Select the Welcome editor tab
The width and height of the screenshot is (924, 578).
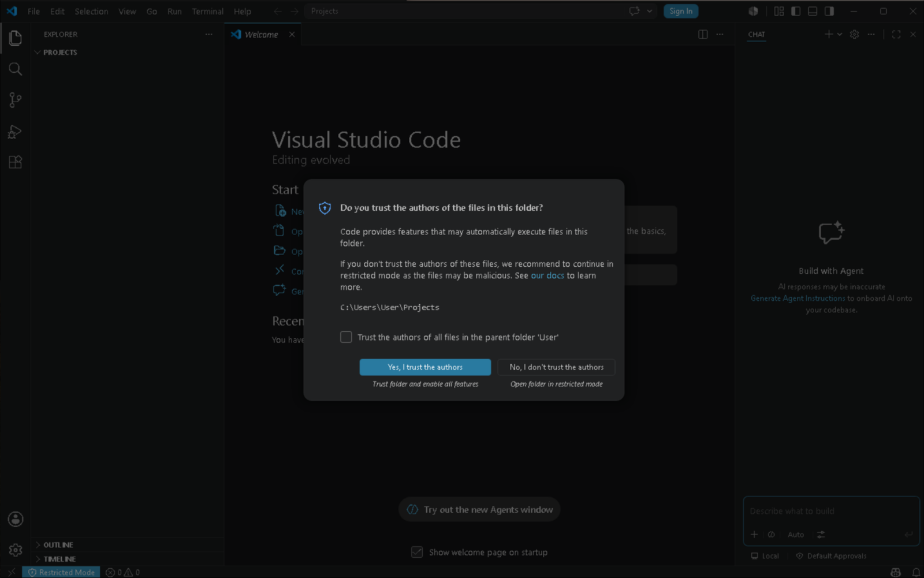pyautogui.click(x=262, y=35)
